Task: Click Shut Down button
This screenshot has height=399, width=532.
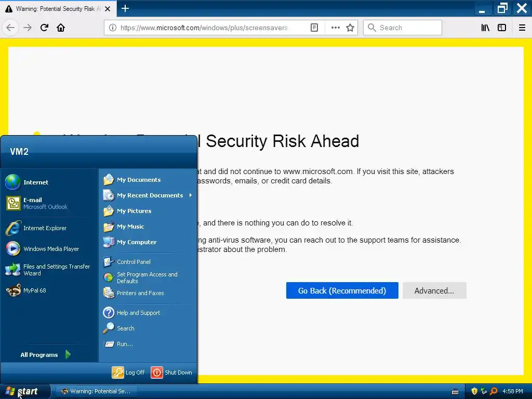Action: point(171,372)
